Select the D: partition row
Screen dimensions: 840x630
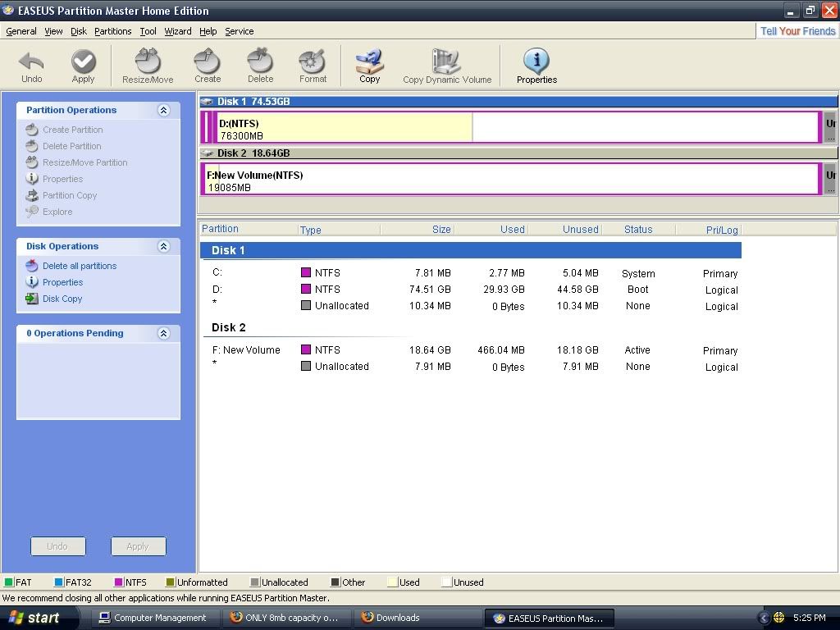472,290
